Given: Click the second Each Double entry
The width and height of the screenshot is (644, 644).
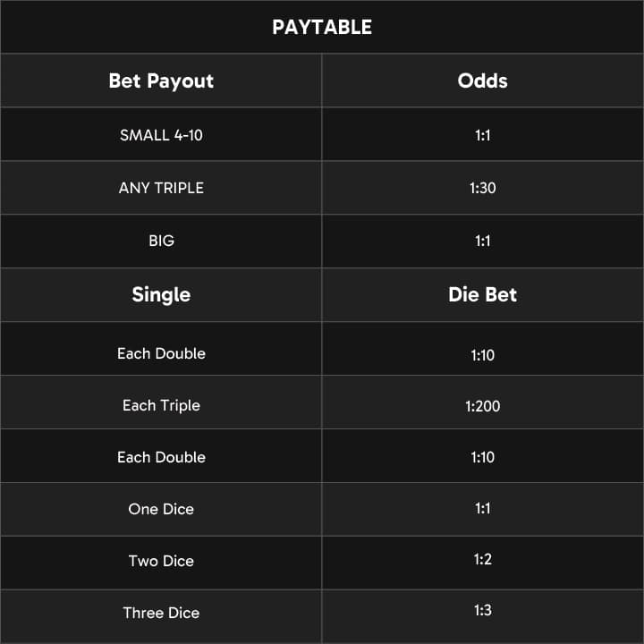Looking at the screenshot, I should pyautogui.click(x=161, y=457).
